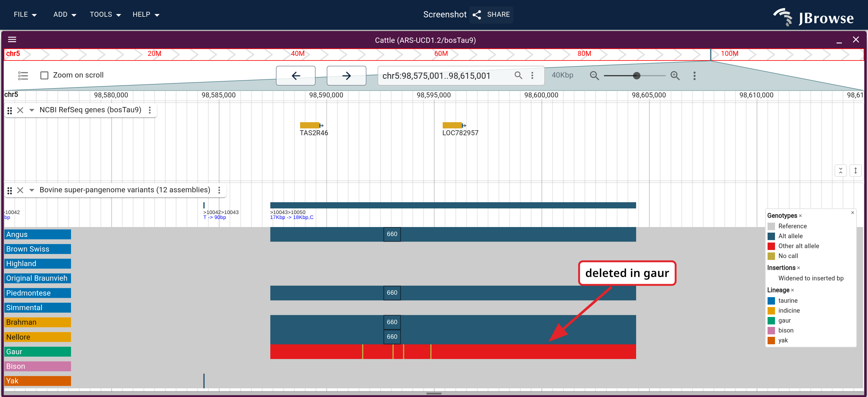
Task: Click the Other alt allele red swatch
Action: click(771, 246)
